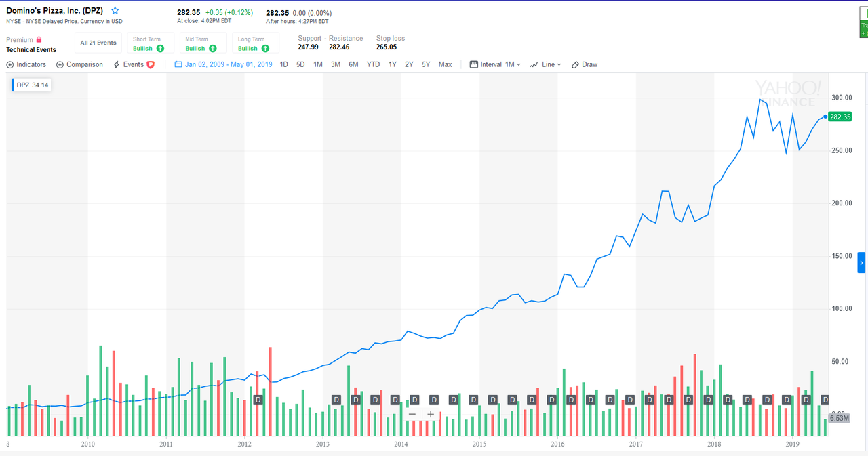Click Short Term bullish up-arrow icon
The height and width of the screenshot is (456, 868).
(x=160, y=48)
